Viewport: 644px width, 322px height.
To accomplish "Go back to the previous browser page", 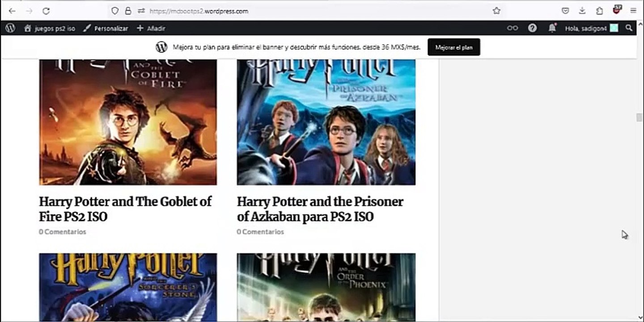I will coord(12,11).
